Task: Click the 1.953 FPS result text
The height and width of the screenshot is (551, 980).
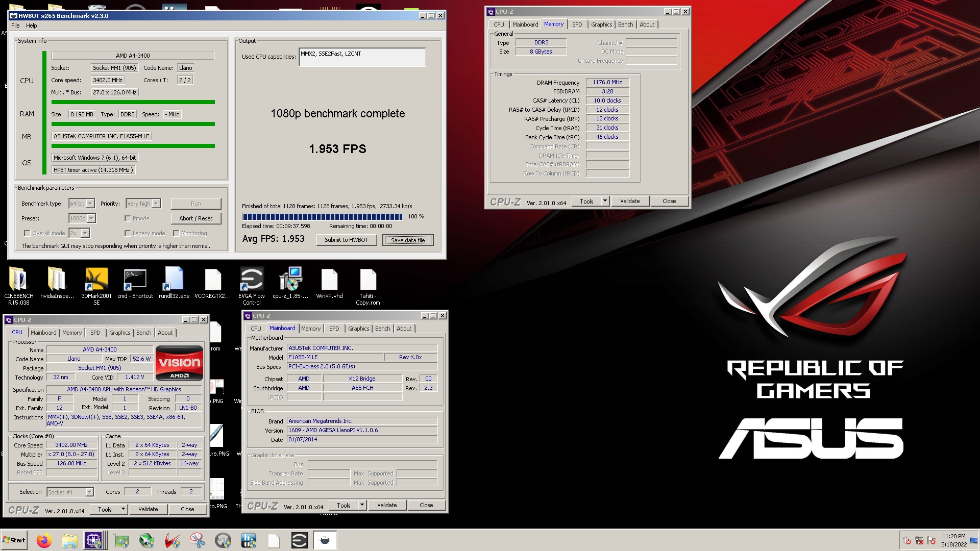Action: pyautogui.click(x=337, y=149)
